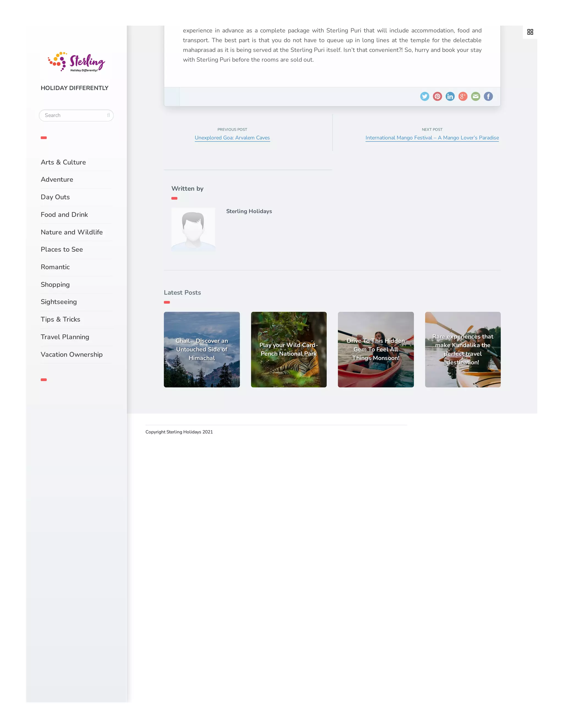Click the Sterling logo image

(x=76, y=62)
